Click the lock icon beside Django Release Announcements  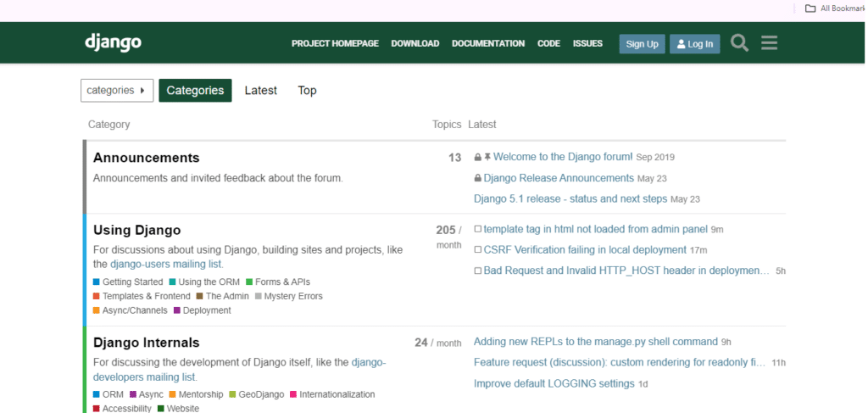(x=478, y=179)
